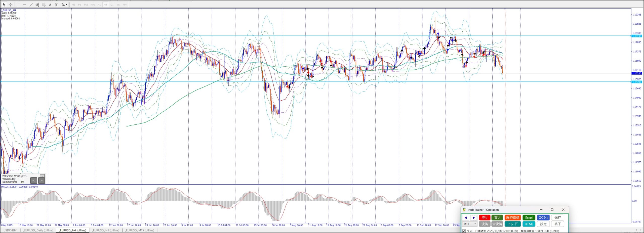Open the USDCHF,H1 chart tab

[11, 230]
